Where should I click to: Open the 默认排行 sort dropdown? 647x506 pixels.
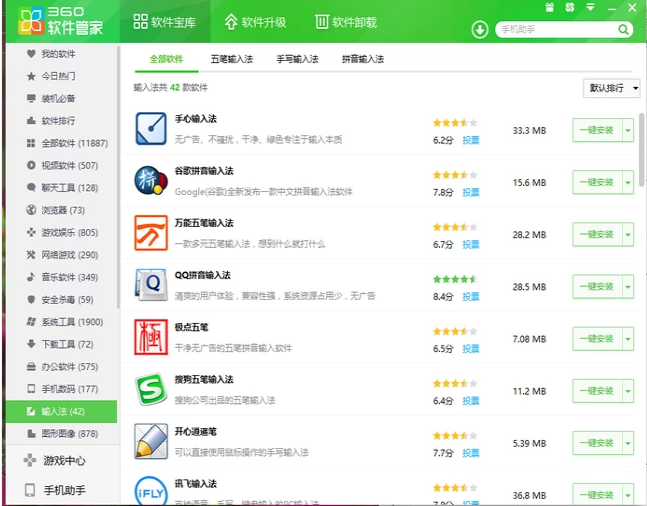click(x=611, y=88)
